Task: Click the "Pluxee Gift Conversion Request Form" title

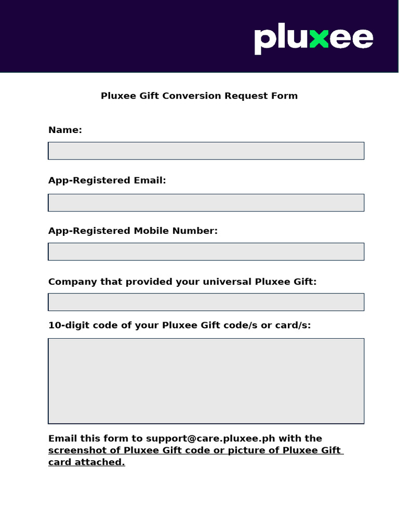Action: [199, 96]
